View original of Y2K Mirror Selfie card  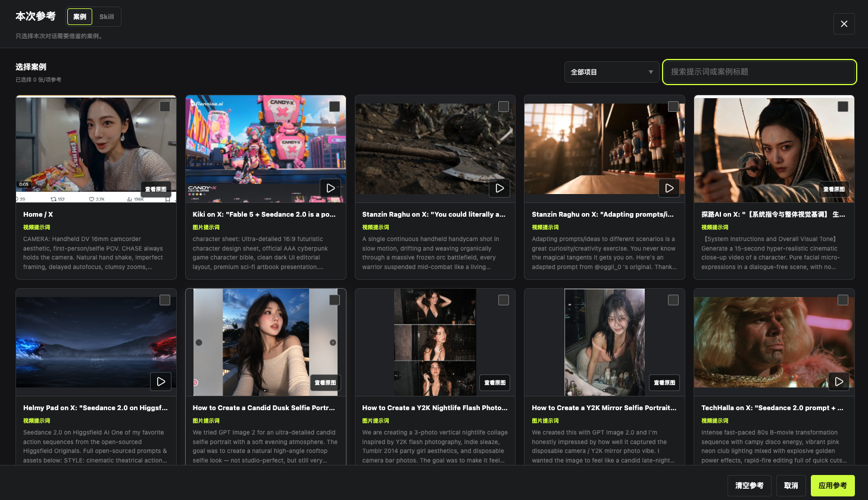(x=664, y=383)
